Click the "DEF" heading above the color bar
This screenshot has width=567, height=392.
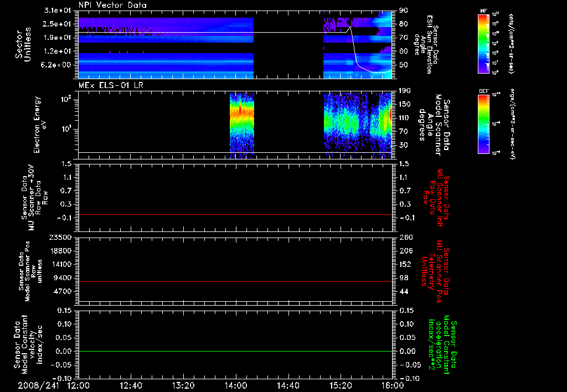484,91
